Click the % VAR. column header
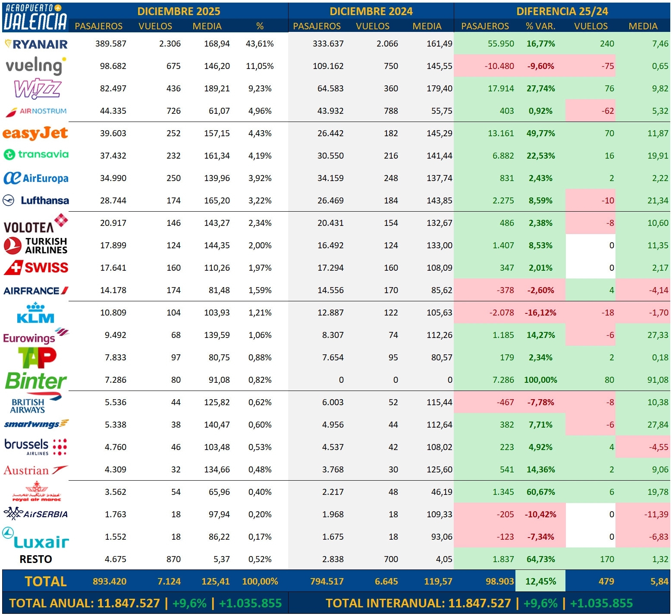The height and width of the screenshot is (616, 672). (540, 26)
